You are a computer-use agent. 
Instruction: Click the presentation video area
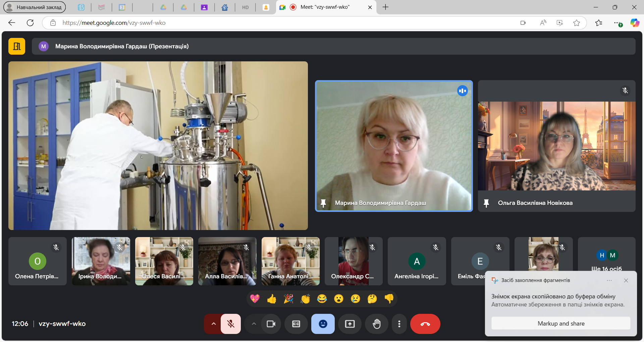(158, 146)
